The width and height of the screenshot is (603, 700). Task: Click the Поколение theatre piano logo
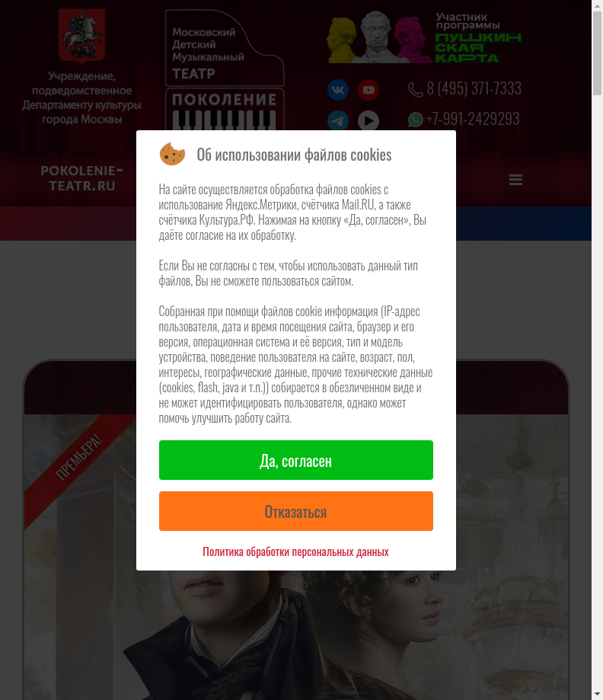click(x=225, y=70)
